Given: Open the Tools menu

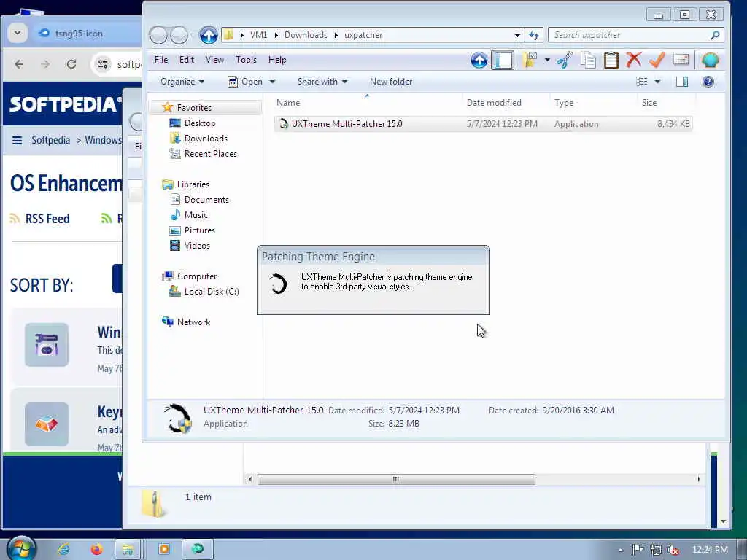Looking at the screenshot, I should click(246, 60).
